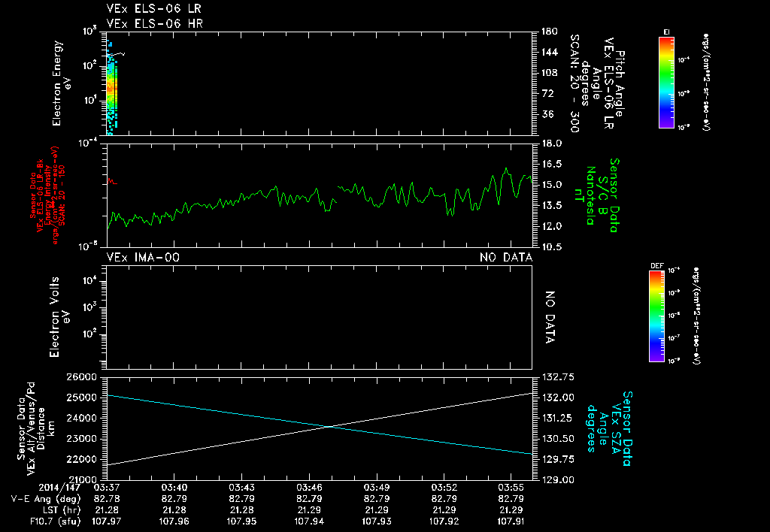770x532 pixels.
Task: Click the 12.0 nT tick label
Action: [x=551, y=227]
